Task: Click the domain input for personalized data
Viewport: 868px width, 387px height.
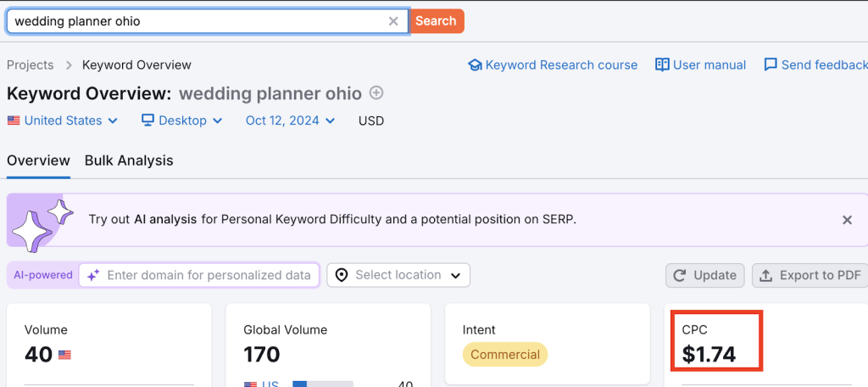Action: [209, 275]
